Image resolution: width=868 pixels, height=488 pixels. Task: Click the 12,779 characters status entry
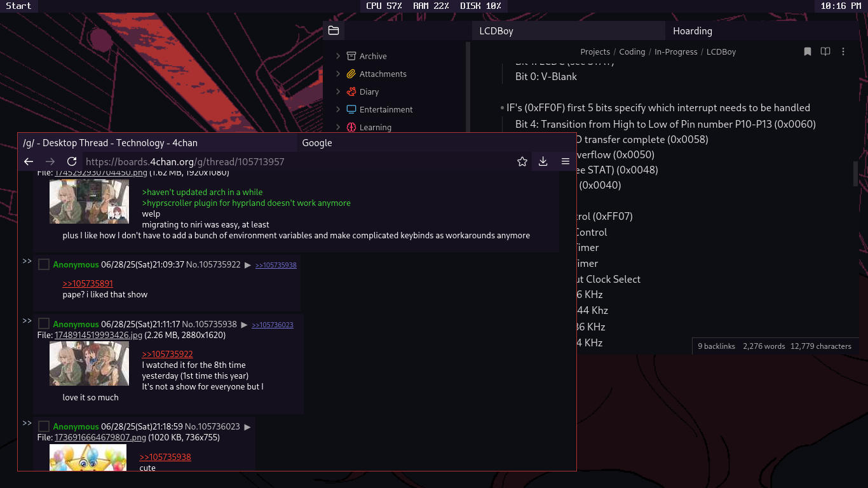(821, 346)
